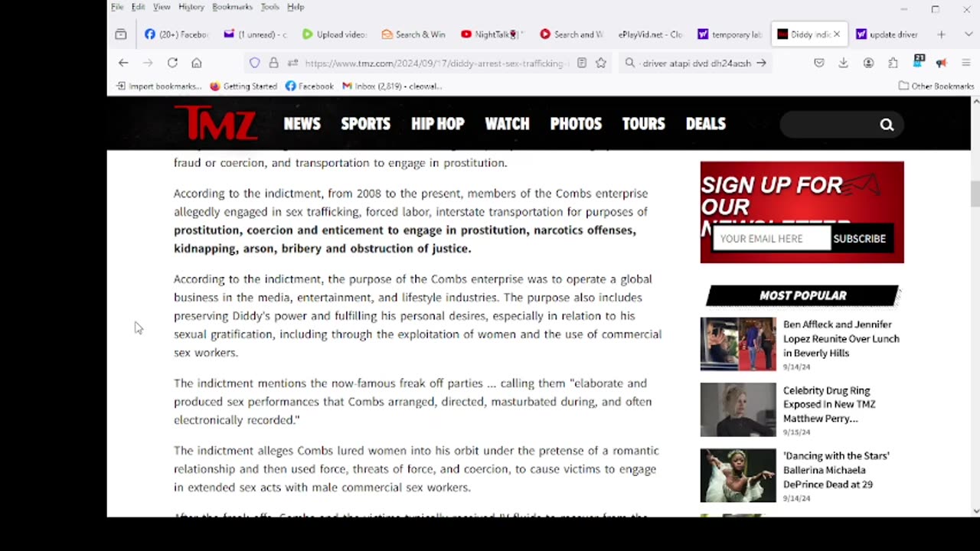The image size is (980, 551).
Task: Open the TOURS section
Action: (x=643, y=123)
